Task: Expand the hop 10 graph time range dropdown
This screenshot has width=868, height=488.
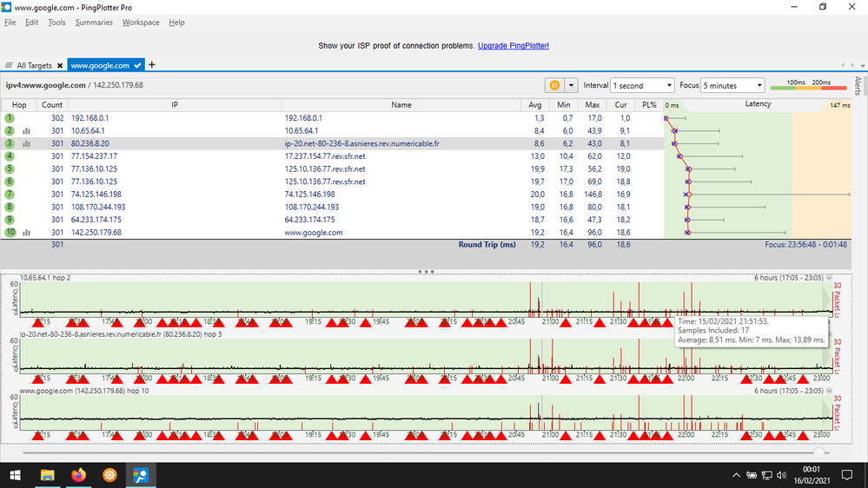Action: [x=829, y=391]
